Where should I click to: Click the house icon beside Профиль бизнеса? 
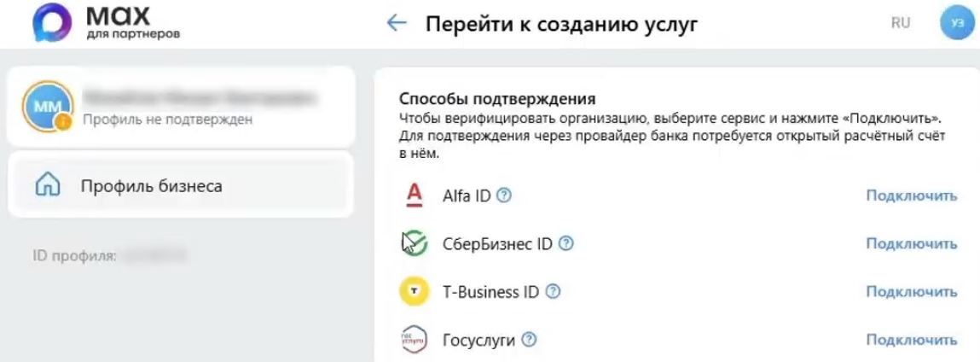pos(48,185)
